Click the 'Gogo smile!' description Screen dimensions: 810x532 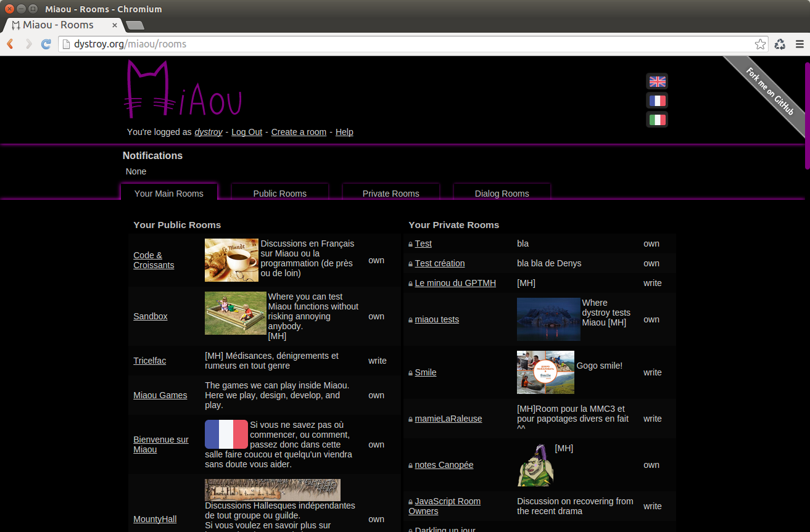600,366
